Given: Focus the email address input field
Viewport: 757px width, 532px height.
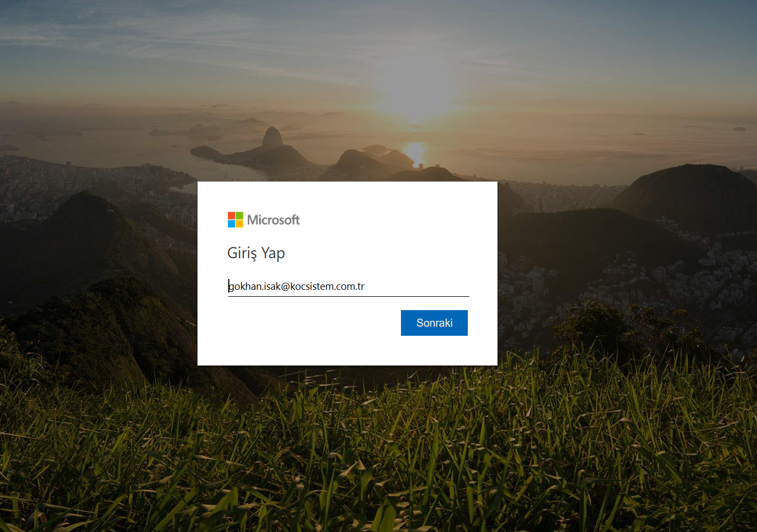Looking at the screenshot, I should [349, 287].
